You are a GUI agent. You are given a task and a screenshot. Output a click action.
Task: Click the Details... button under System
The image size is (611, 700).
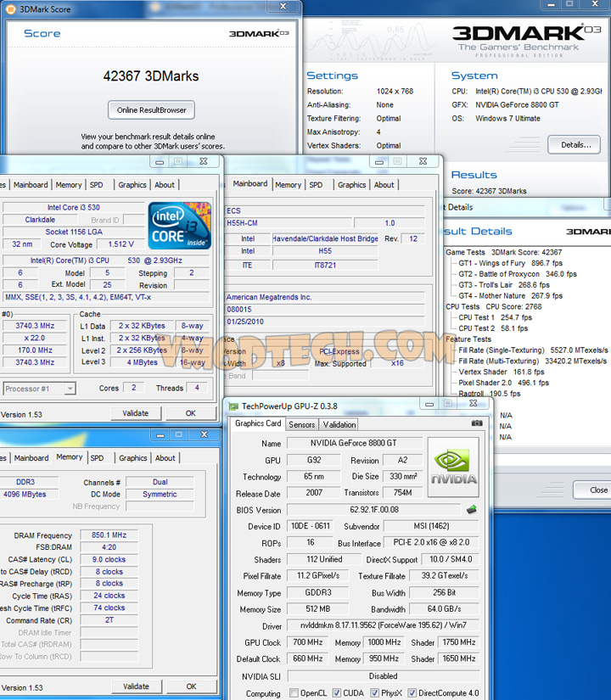click(574, 144)
